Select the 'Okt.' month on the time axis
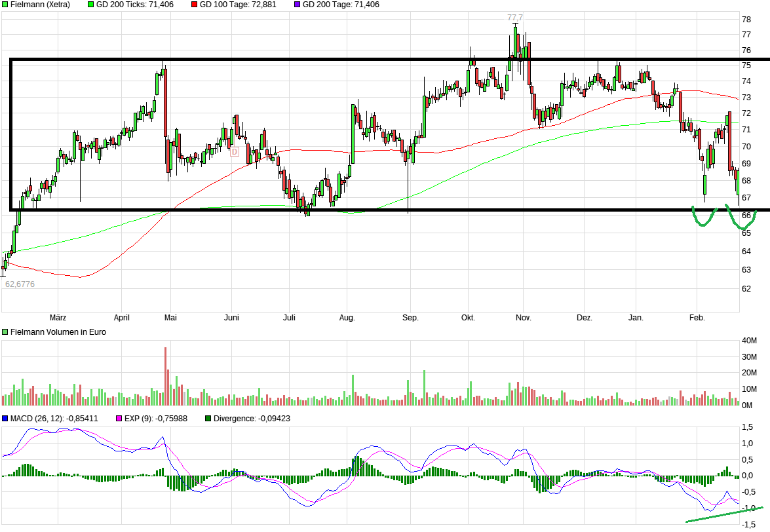 pos(468,318)
